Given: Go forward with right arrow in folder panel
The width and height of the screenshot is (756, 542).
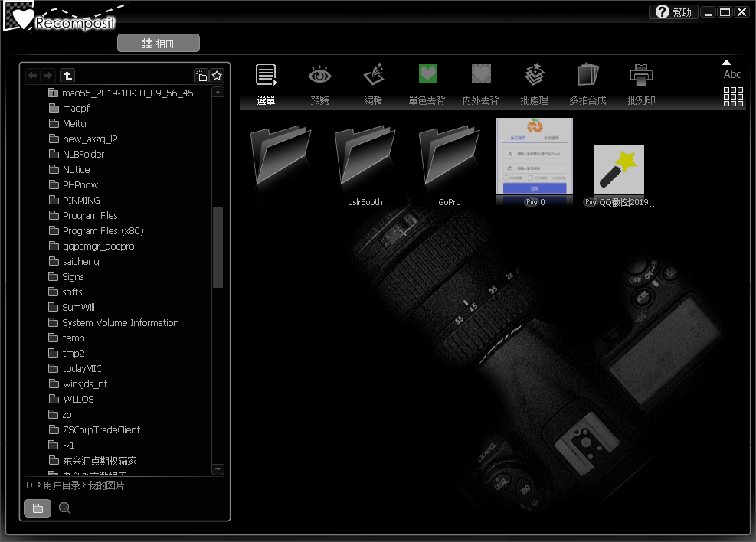Looking at the screenshot, I should click(x=47, y=76).
